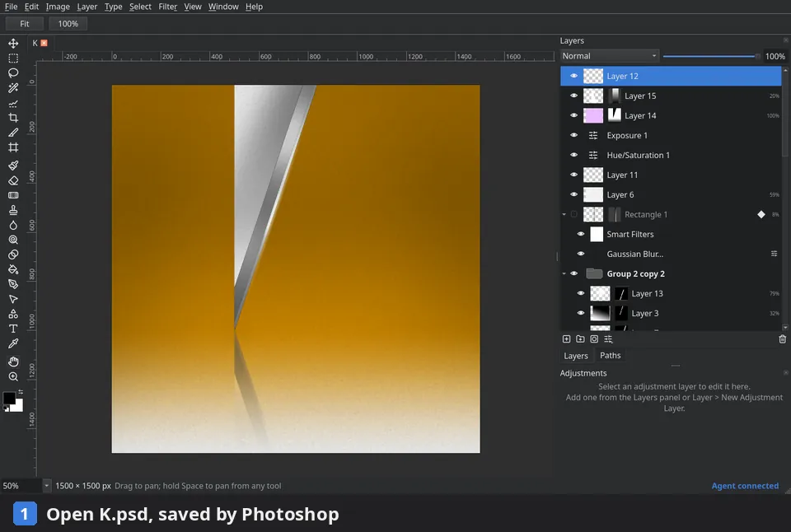The height and width of the screenshot is (532, 791).
Task: Select the Rectangular Marquee tool
Action: 13,58
